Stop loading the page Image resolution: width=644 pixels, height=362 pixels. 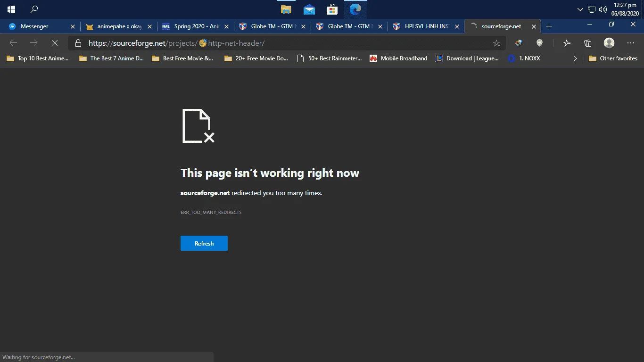(x=54, y=43)
